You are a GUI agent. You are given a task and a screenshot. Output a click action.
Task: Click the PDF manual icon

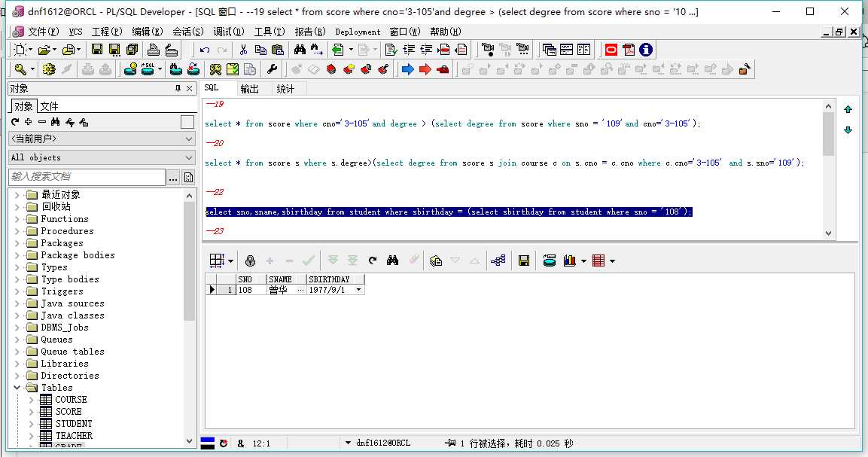[629, 50]
